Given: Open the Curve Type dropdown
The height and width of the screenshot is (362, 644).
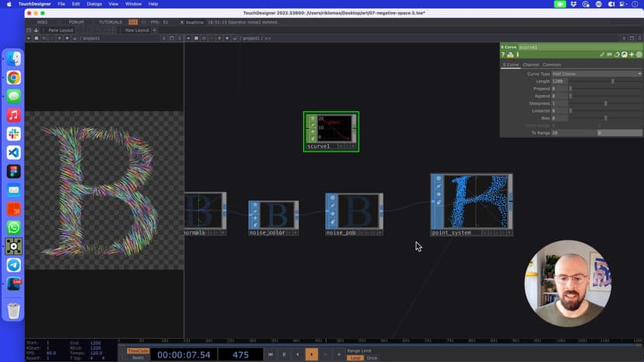Looking at the screenshot, I should pos(597,74).
